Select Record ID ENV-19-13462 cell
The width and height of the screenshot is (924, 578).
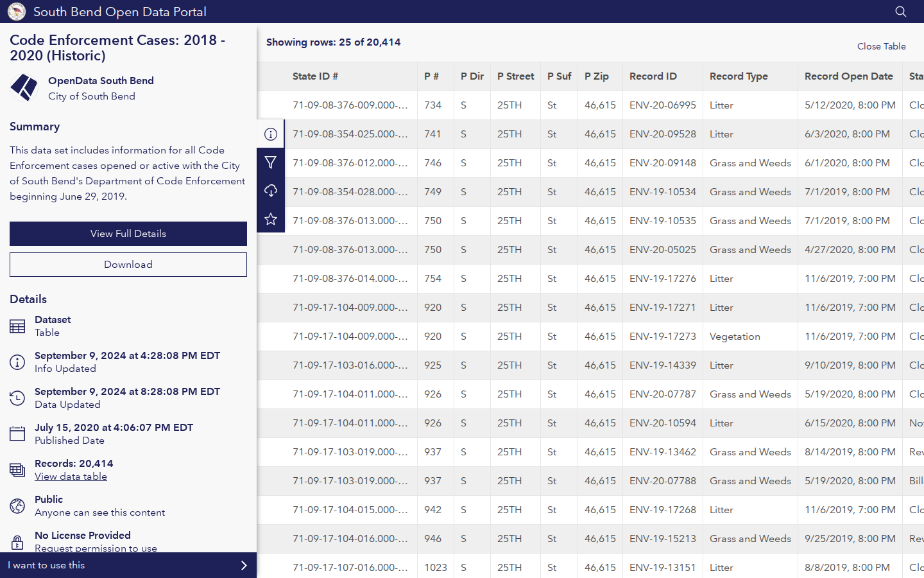pos(663,452)
